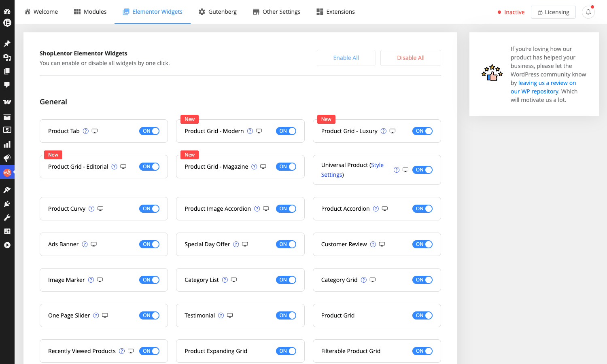Open the notifications bell icon

click(588, 12)
